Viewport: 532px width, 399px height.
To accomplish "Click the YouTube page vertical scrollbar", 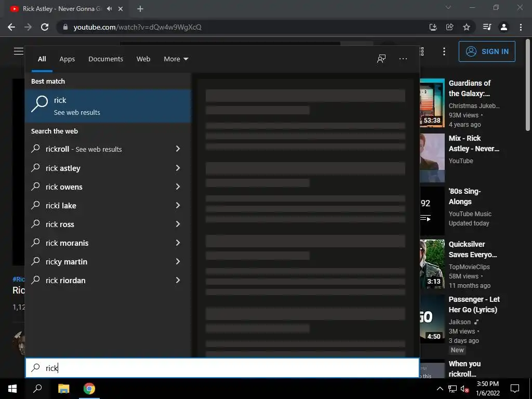I will [x=528, y=86].
